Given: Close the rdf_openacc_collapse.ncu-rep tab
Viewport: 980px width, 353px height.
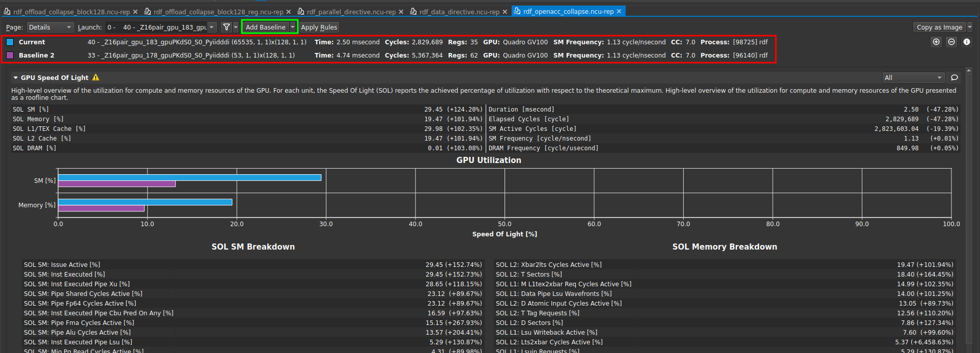Looking at the screenshot, I should [x=619, y=11].
